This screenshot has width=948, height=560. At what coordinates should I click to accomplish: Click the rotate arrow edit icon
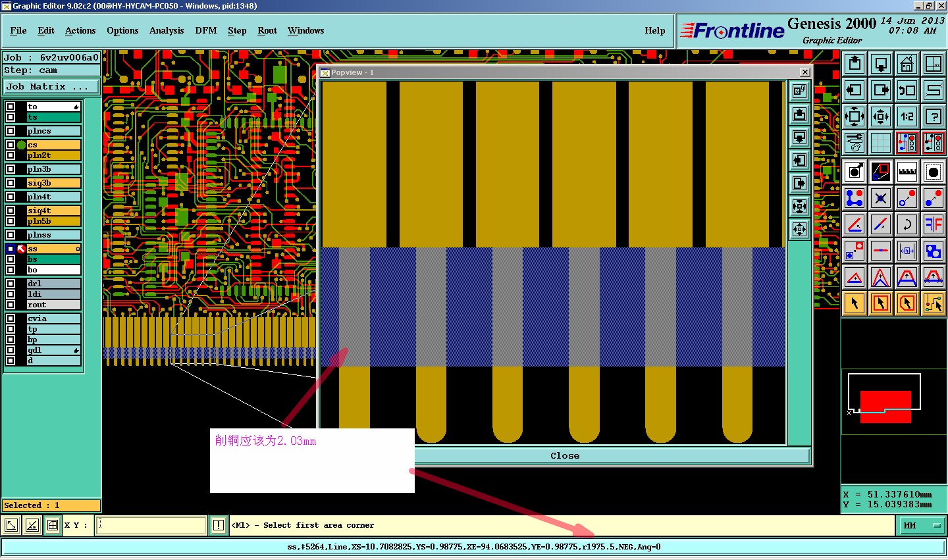coord(907,224)
